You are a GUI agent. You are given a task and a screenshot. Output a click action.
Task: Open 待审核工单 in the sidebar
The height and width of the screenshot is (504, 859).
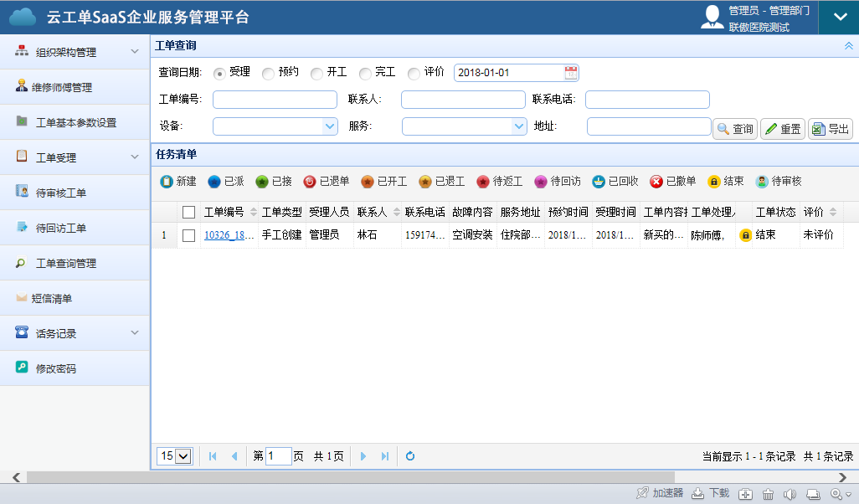[x=61, y=193]
